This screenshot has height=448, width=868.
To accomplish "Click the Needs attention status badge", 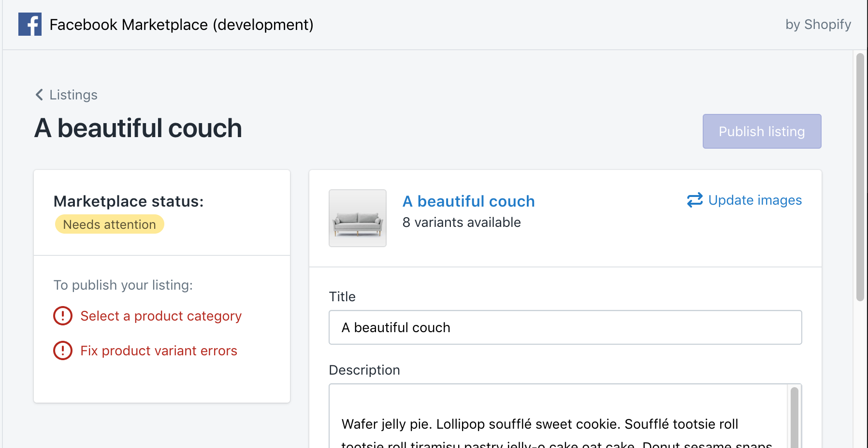I will 110,224.
